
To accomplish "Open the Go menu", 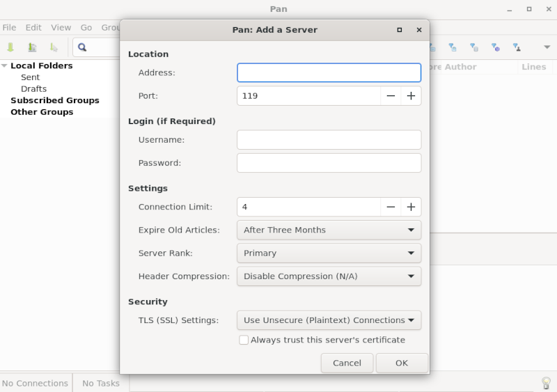I will 86,27.
